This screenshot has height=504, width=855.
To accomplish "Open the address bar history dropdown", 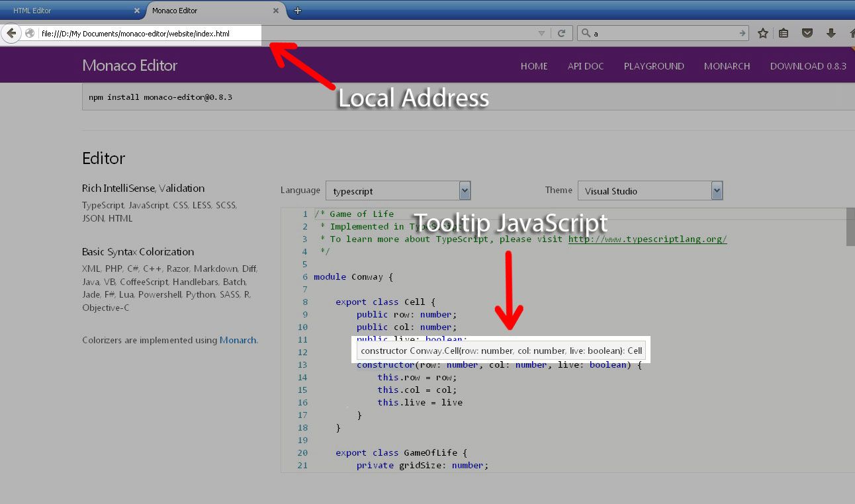I will pyautogui.click(x=541, y=33).
